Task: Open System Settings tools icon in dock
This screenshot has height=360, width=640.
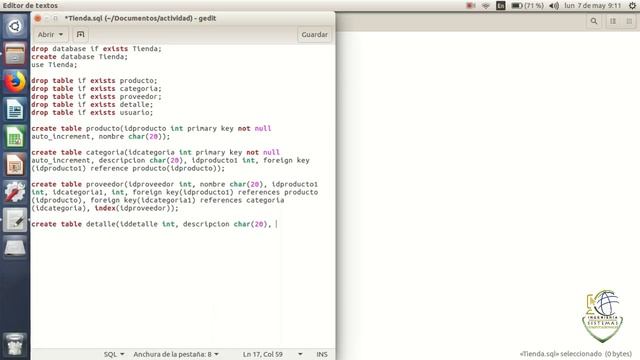Action: pyautogui.click(x=15, y=193)
